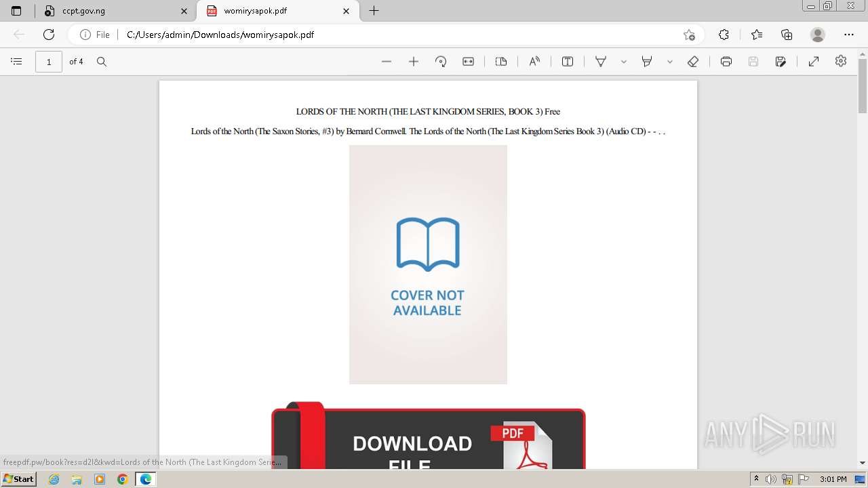The width and height of the screenshot is (868, 488).
Task: Open PDF viewer settings gear
Action: pyautogui.click(x=841, y=62)
